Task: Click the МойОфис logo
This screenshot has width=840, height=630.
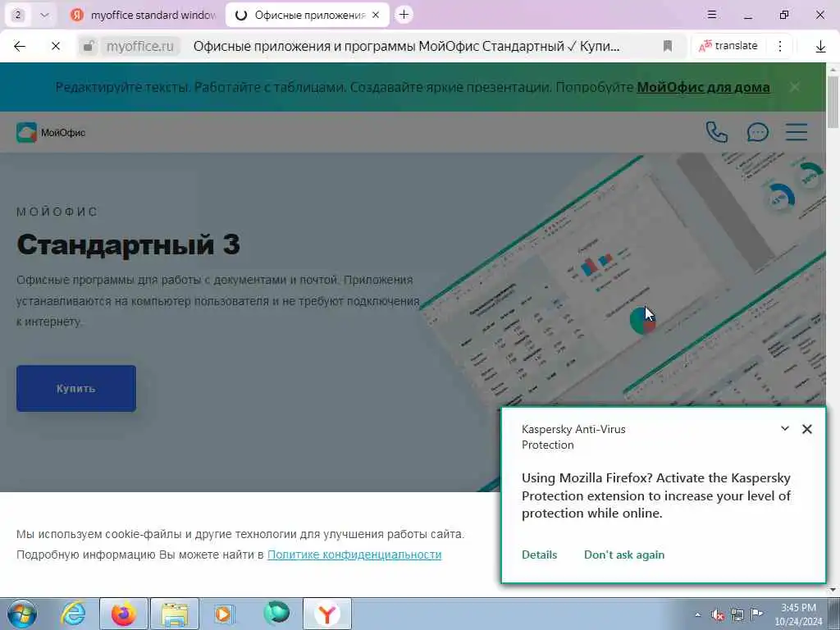Action: point(51,132)
